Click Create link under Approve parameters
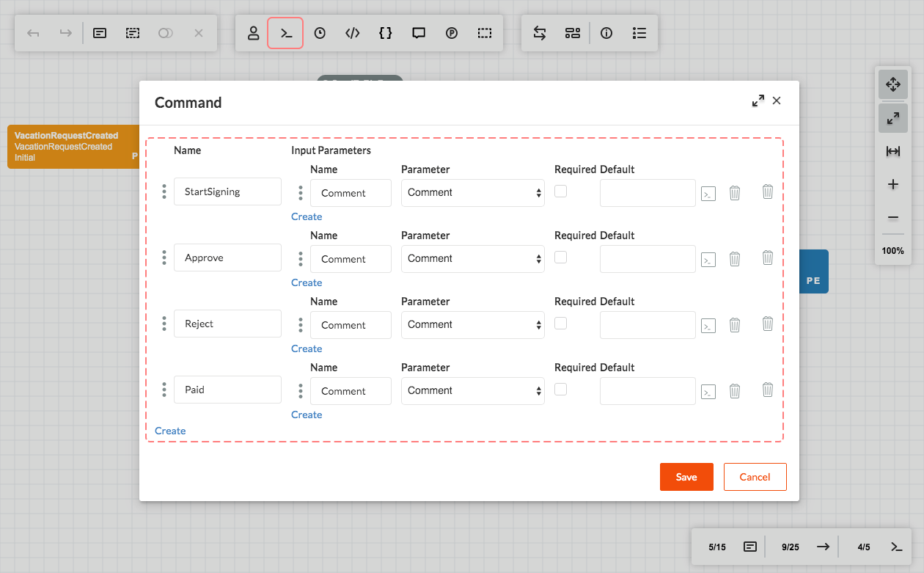This screenshot has height=573, width=924. coord(307,282)
